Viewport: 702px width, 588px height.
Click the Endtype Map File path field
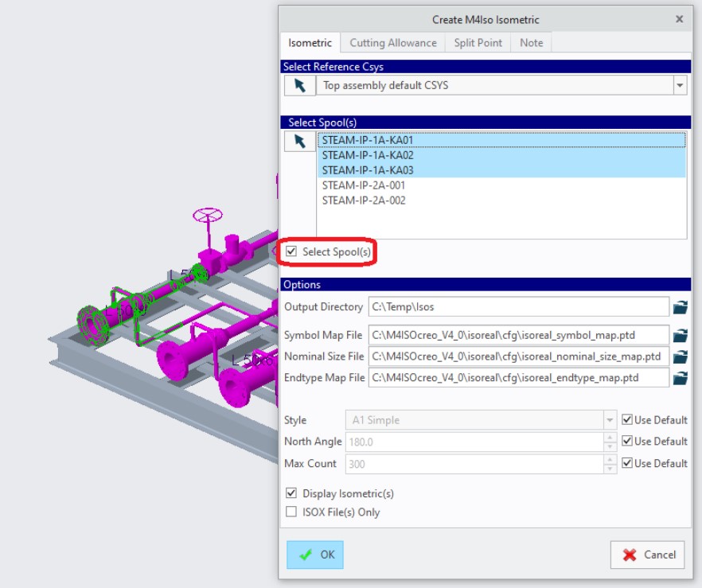(x=518, y=378)
